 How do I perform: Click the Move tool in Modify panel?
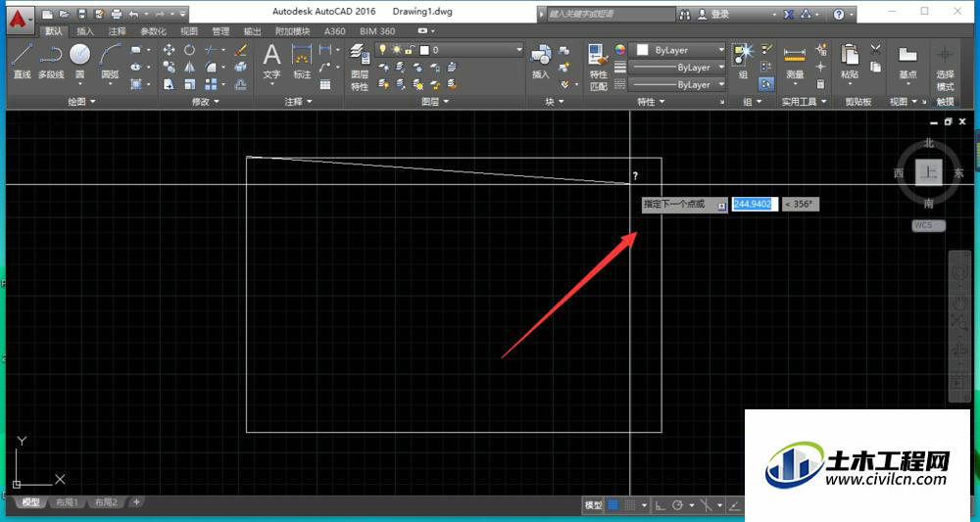pos(169,50)
